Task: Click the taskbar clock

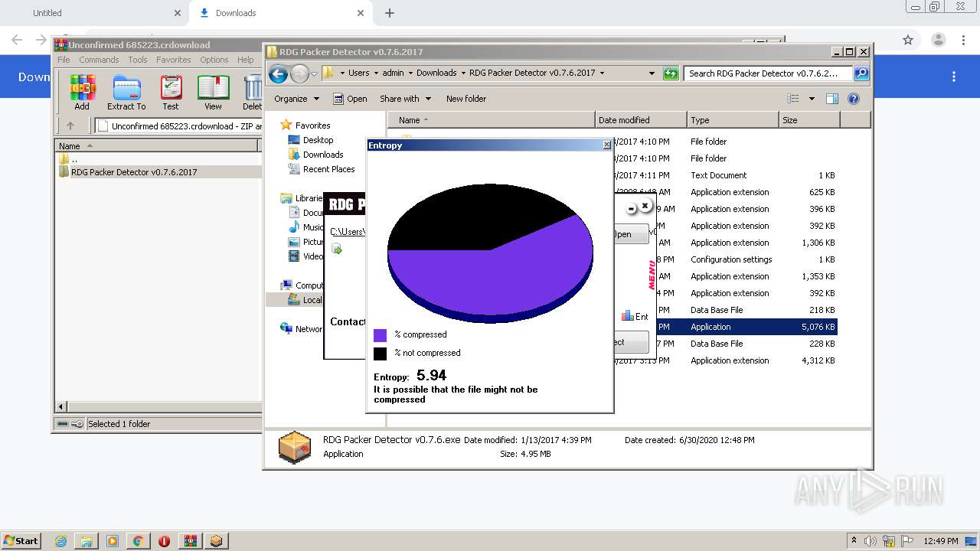Action: (x=940, y=541)
